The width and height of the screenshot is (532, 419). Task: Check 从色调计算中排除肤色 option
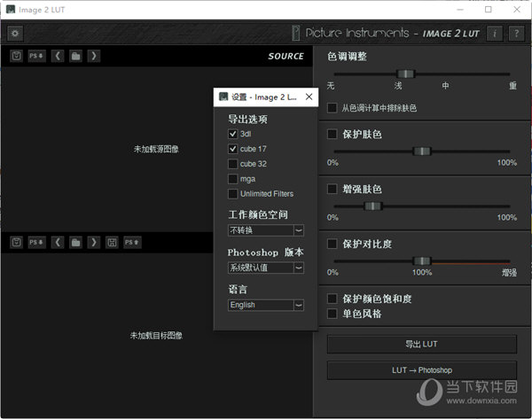[332, 108]
